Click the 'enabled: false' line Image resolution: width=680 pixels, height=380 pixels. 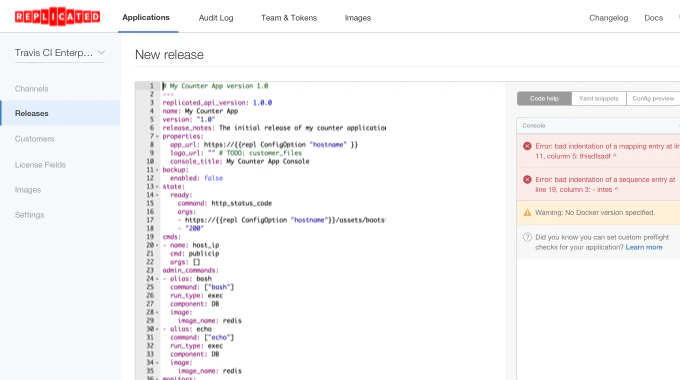click(196, 178)
